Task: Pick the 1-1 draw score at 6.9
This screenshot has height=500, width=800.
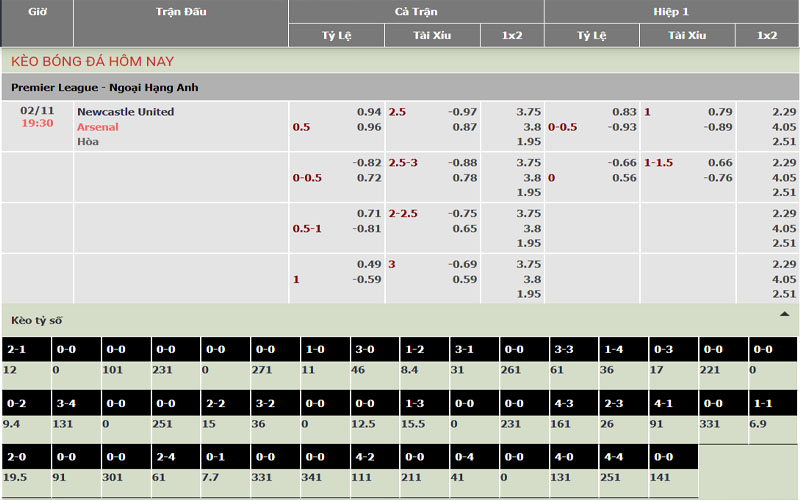Action: click(x=760, y=425)
